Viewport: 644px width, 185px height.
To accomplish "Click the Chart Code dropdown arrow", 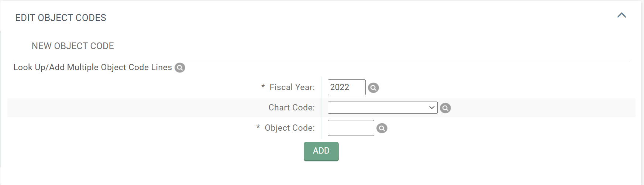I will tap(432, 107).
